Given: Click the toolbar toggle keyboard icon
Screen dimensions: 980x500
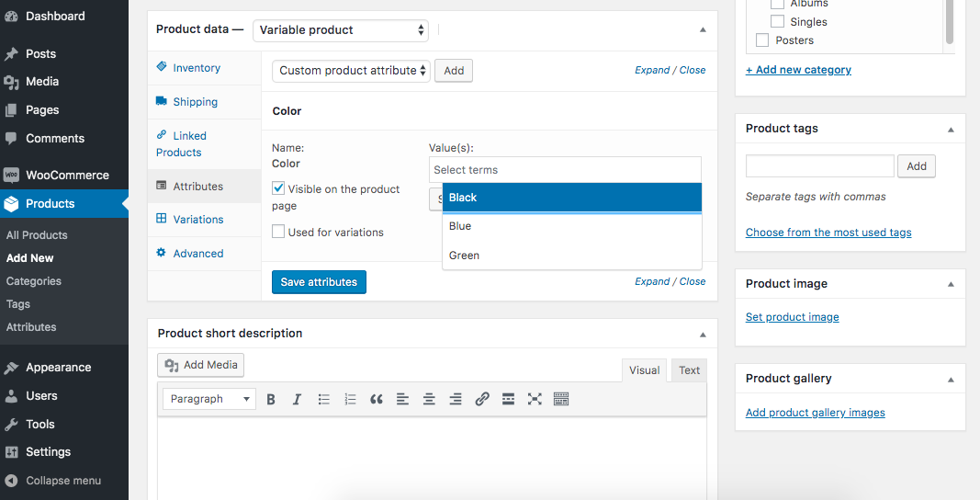Looking at the screenshot, I should pyautogui.click(x=561, y=399).
